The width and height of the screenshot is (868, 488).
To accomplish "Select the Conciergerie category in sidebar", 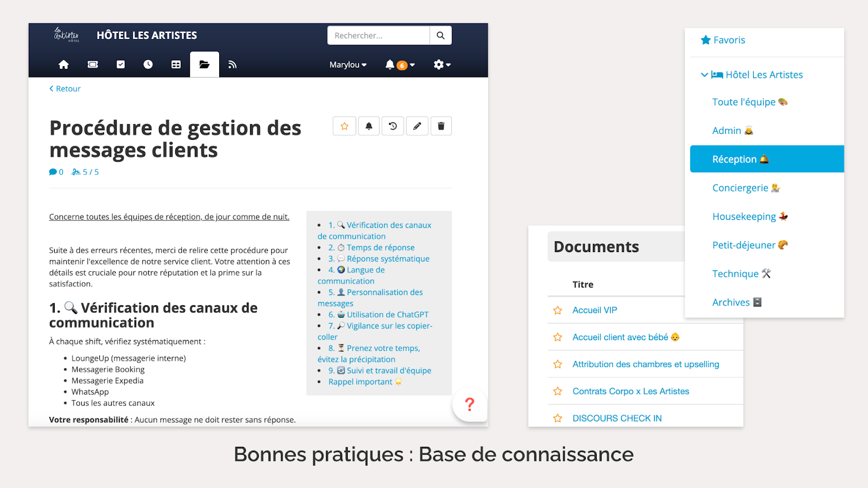I will click(740, 188).
